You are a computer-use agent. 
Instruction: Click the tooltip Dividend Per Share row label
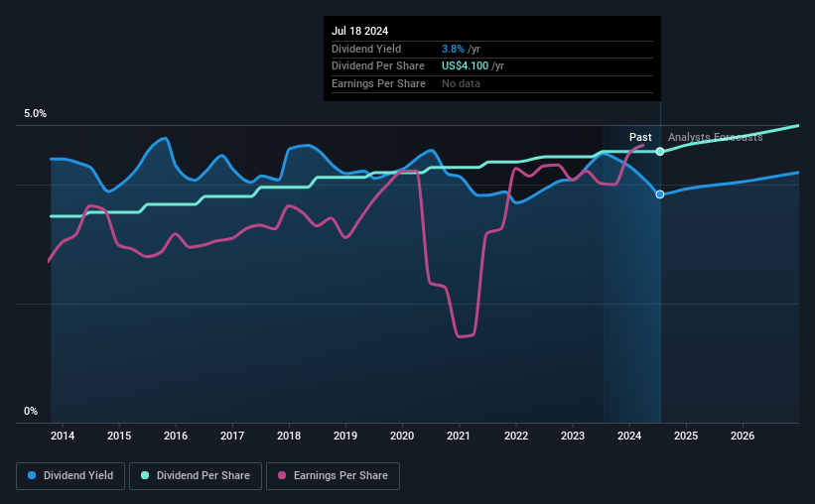378,66
